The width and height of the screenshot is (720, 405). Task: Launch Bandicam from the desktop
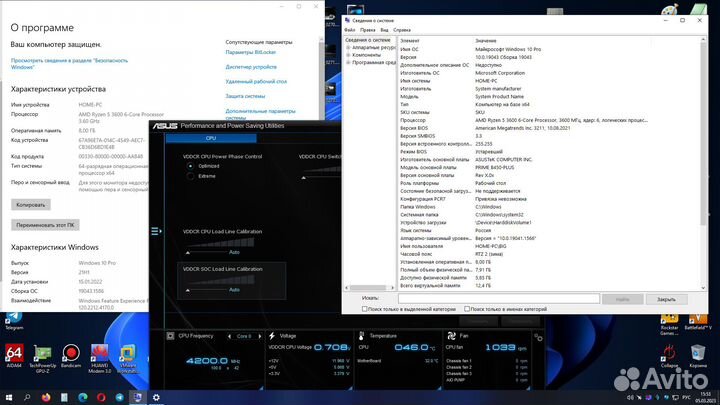pyautogui.click(x=71, y=356)
